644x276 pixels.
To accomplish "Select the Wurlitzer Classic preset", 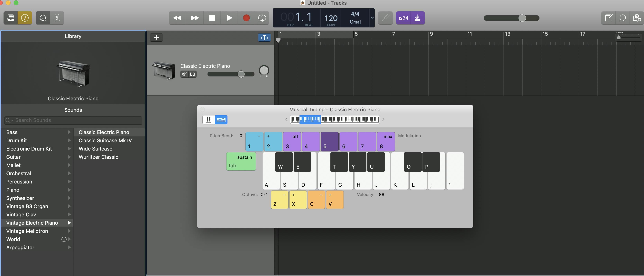I will coord(98,157).
